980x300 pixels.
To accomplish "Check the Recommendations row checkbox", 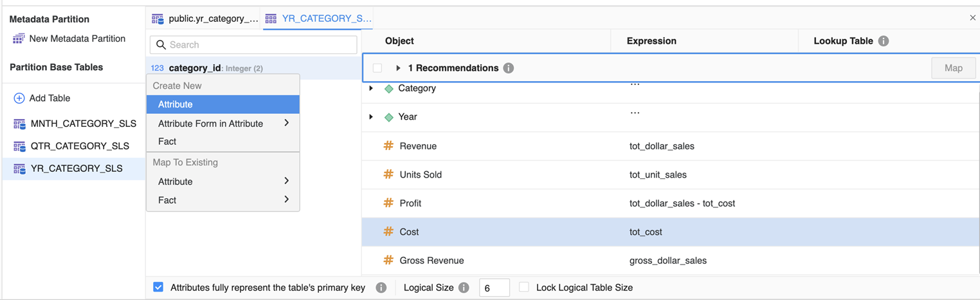I will pos(377,68).
